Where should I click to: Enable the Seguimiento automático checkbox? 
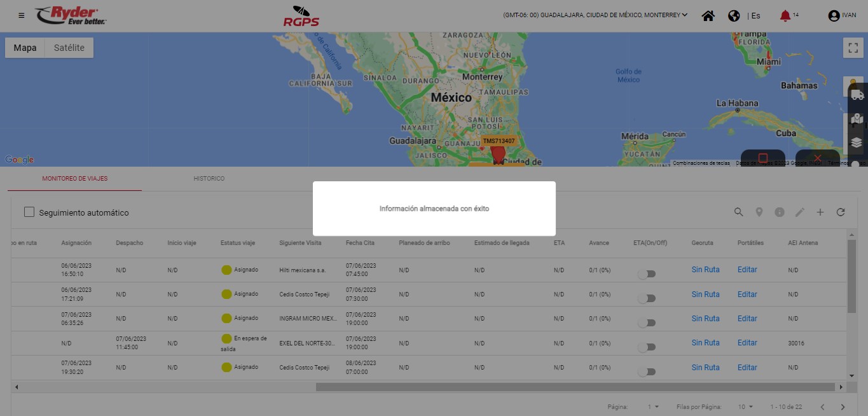pyautogui.click(x=29, y=212)
